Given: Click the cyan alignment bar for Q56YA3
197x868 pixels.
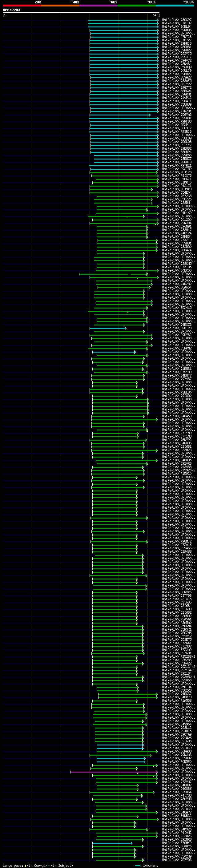Looking at the screenshot, I should (x=120, y=115).
